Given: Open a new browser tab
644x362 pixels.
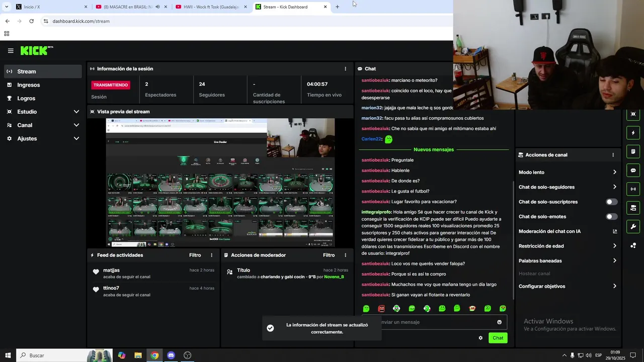Looking at the screenshot, I should [337, 7].
